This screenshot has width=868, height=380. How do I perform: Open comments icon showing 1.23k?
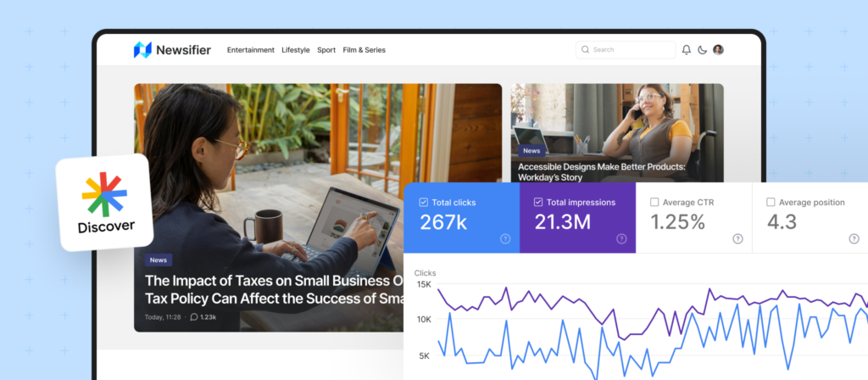(194, 317)
